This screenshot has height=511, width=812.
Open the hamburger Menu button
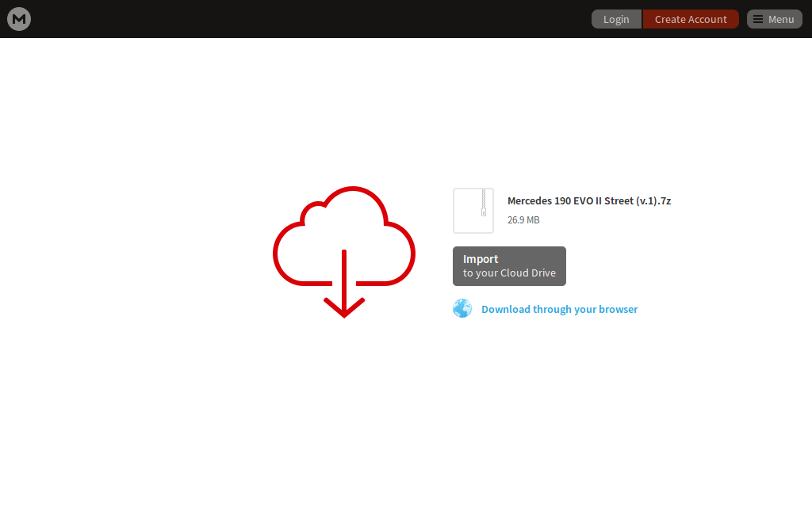(x=774, y=19)
